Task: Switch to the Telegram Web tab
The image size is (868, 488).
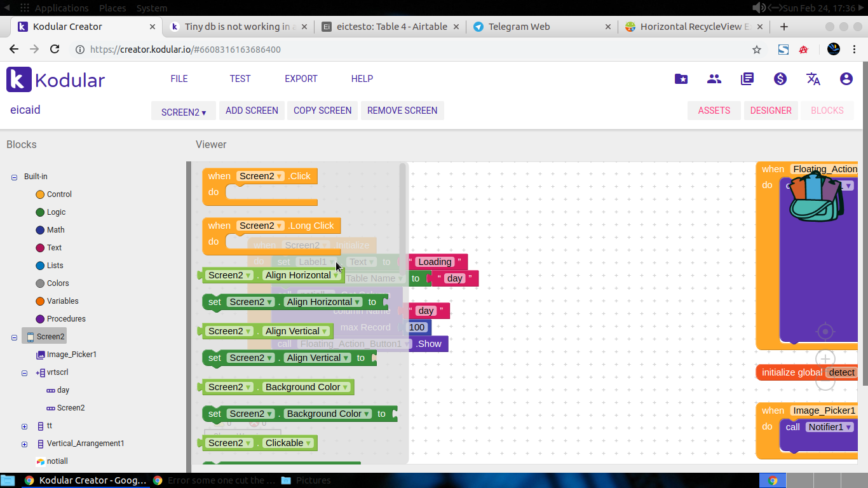Action: tap(519, 27)
